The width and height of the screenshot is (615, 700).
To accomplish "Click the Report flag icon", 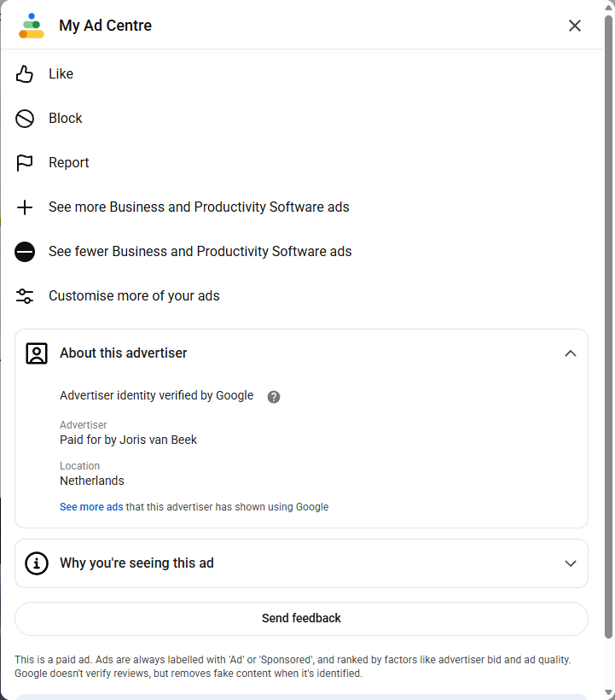I will click(25, 163).
